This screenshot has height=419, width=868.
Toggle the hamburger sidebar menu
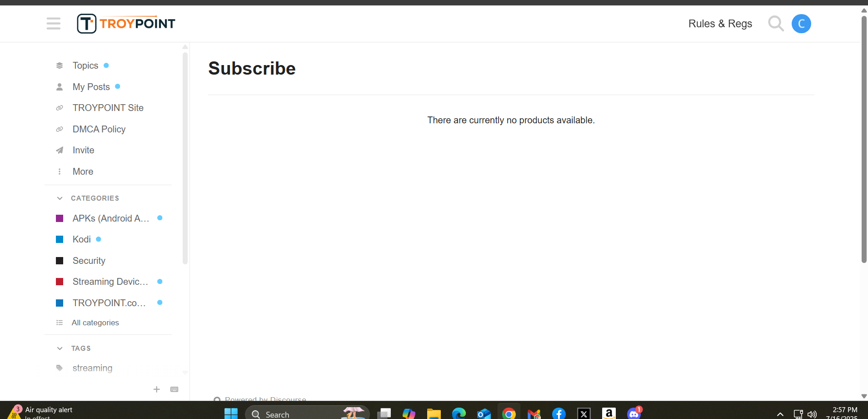(x=53, y=23)
